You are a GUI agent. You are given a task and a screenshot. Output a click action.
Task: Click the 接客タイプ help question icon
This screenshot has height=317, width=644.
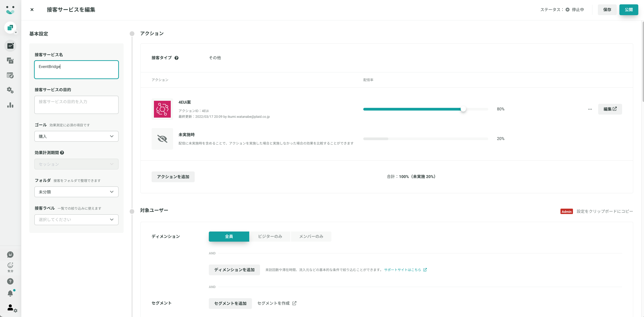tap(176, 58)
